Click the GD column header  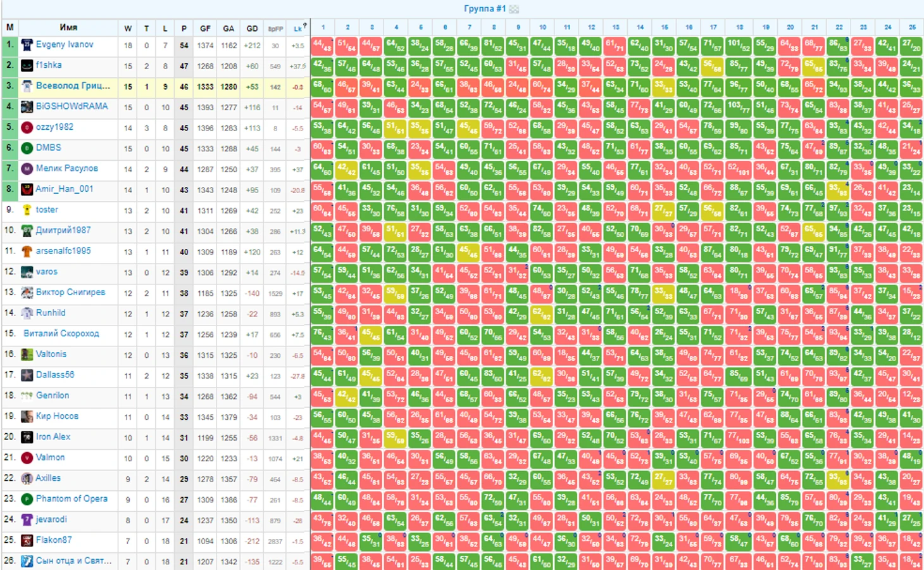tap(252, 28)
